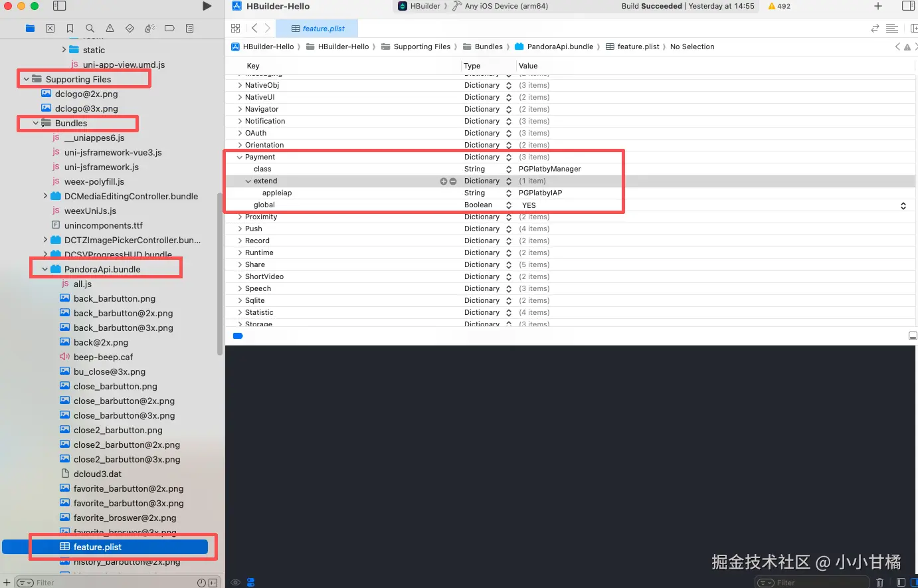Go forward in editor history
The image size is (918, 588).
(267, 28)
